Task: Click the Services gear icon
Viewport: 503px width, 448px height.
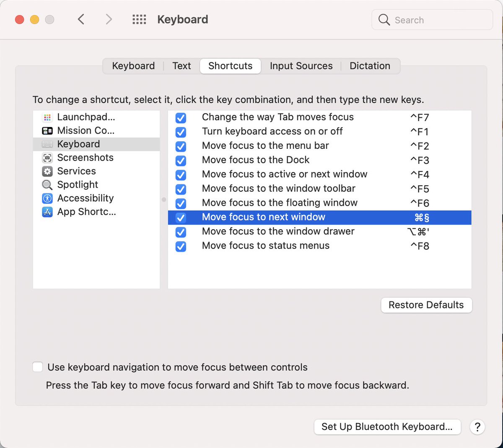Action: point(47,171)
